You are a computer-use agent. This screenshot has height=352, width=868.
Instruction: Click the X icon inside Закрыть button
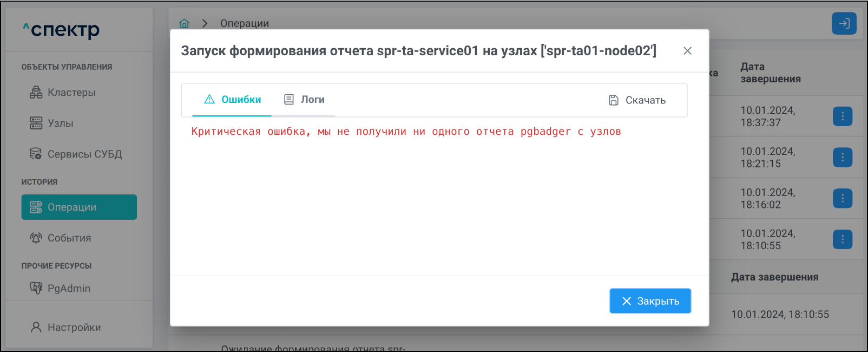point(627,301)
